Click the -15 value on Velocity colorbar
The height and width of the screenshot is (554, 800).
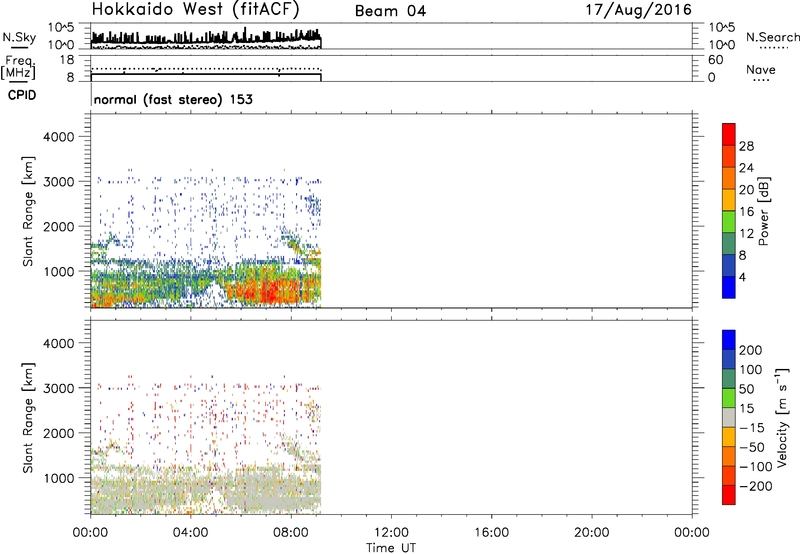tap(752, 428)
